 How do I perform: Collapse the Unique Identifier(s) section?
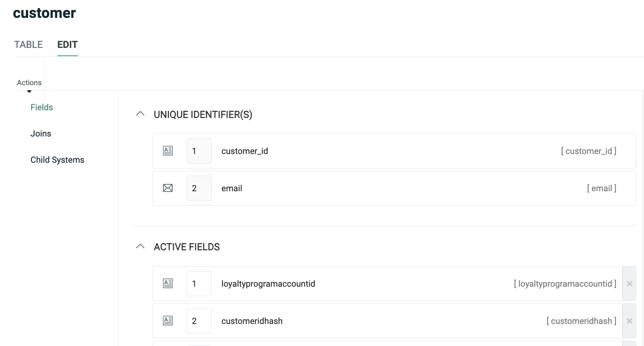(x=140, y=114)
